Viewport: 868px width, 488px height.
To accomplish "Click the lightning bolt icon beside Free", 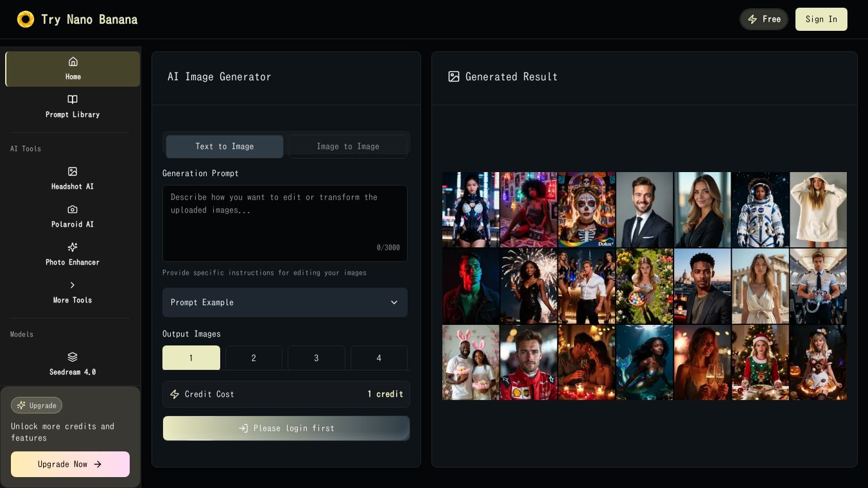I will point(752,19).
